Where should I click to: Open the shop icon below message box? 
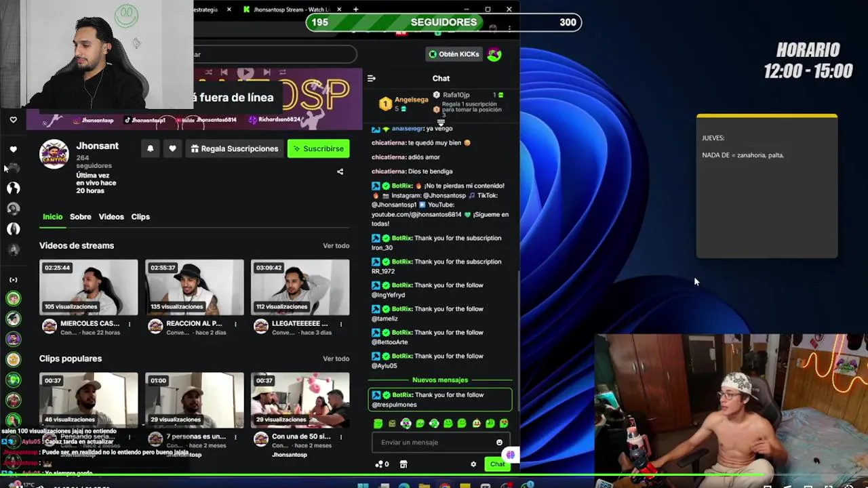point(403,464)
